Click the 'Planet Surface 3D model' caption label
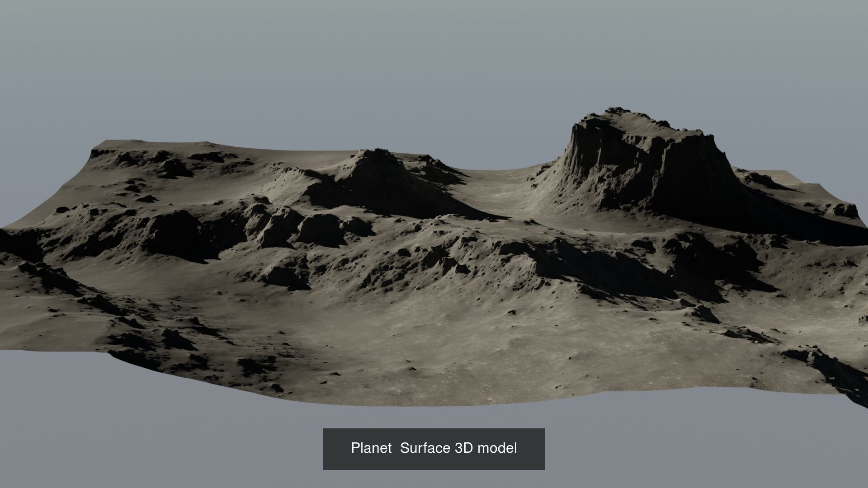The height and width of the screenshot is (488, 868). click(434, 448)
